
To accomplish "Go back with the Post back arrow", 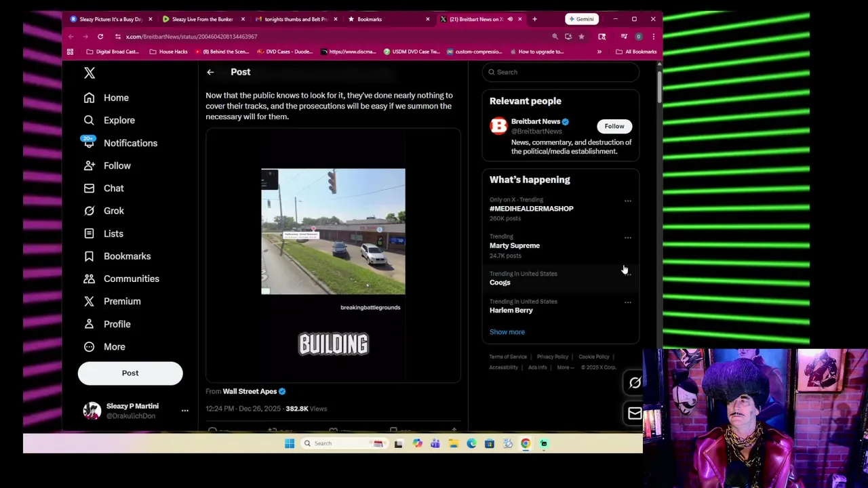I will (210, 72).
